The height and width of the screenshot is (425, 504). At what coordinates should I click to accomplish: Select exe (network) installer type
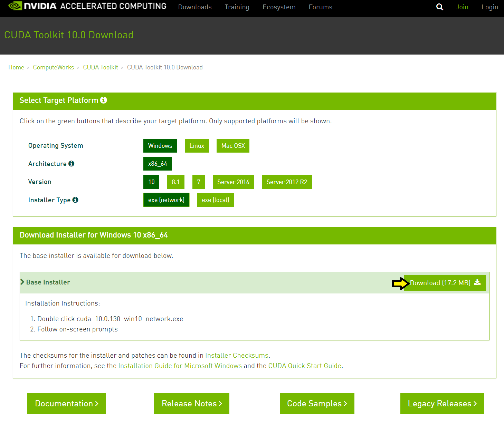[167, 200]
